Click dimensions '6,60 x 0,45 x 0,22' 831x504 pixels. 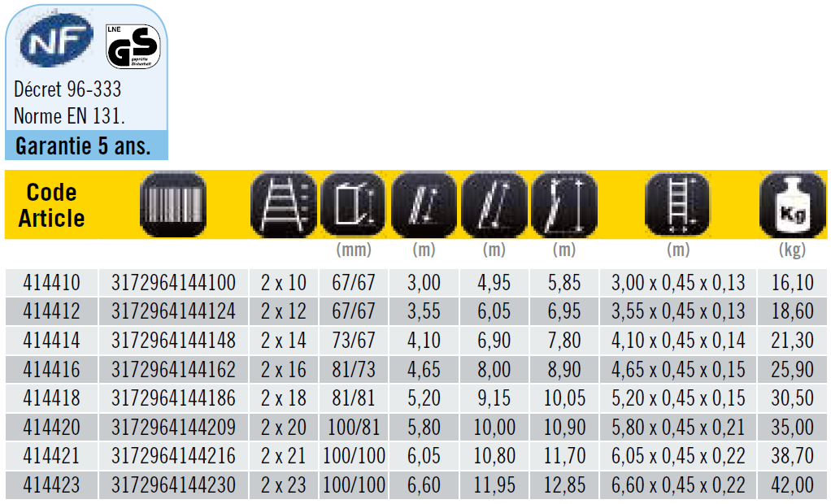click(678, 485)
